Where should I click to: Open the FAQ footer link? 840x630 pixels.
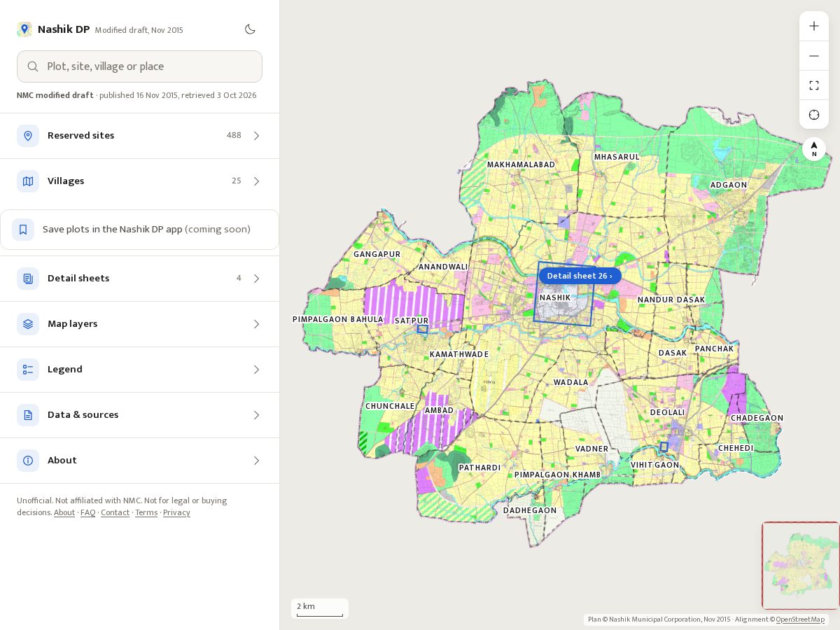click(x=87, y=512)
